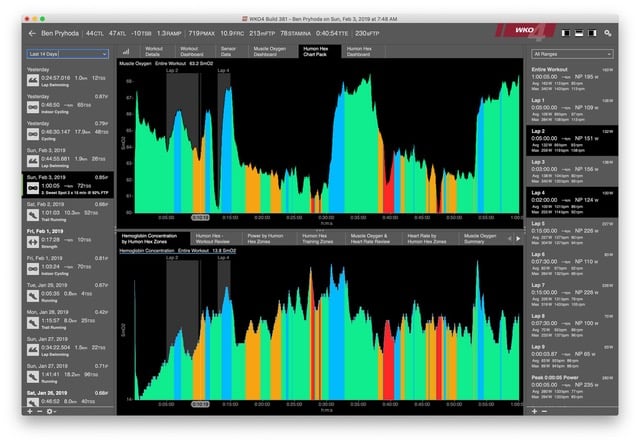This screenshot has height=444, width=640.
Task: Select the 0:46:30 cycling workout icon
Action: pos(33,134)
